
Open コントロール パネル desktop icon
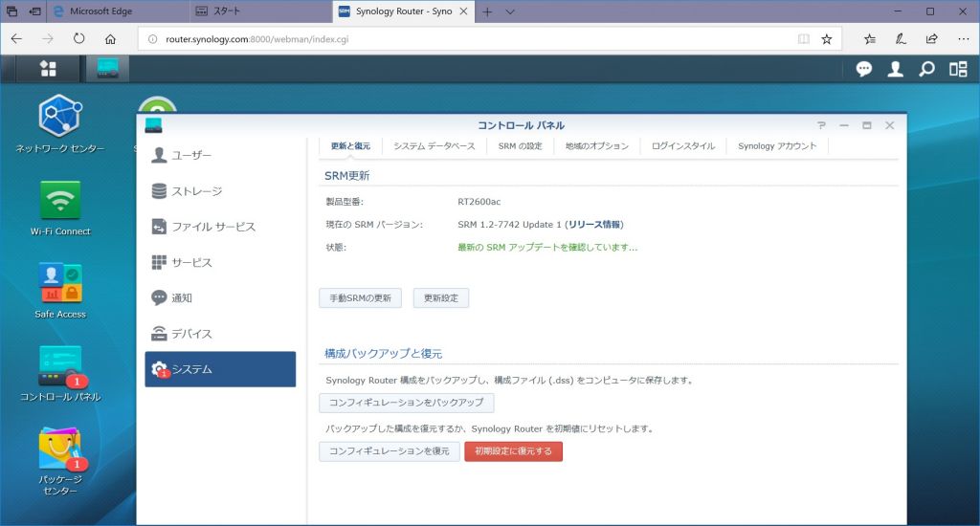[60, 374]
